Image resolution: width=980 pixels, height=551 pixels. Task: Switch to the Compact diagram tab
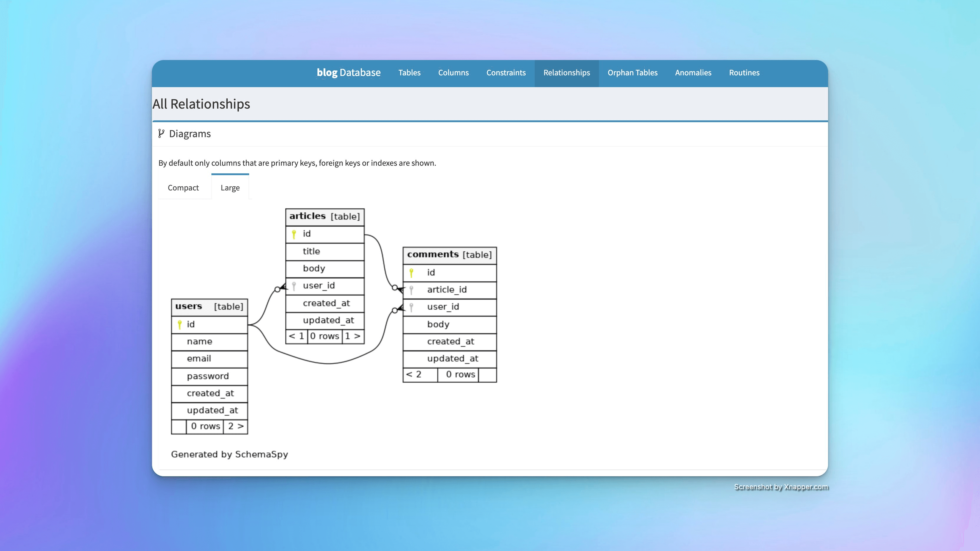183,188
